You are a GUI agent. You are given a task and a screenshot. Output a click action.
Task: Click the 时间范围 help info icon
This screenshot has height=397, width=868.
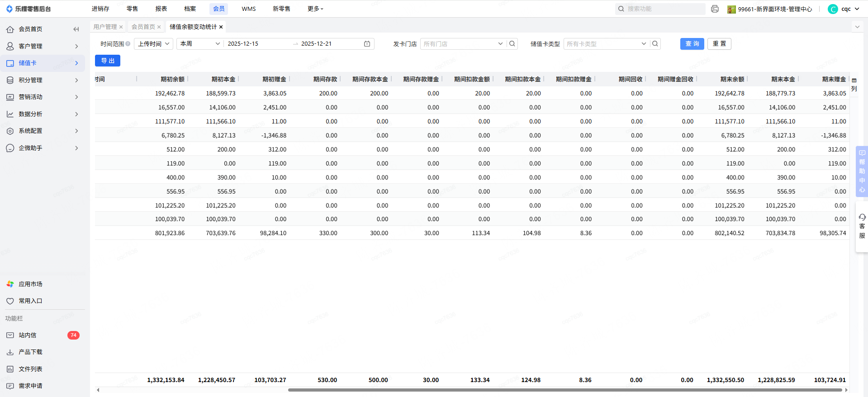point(128,44)
